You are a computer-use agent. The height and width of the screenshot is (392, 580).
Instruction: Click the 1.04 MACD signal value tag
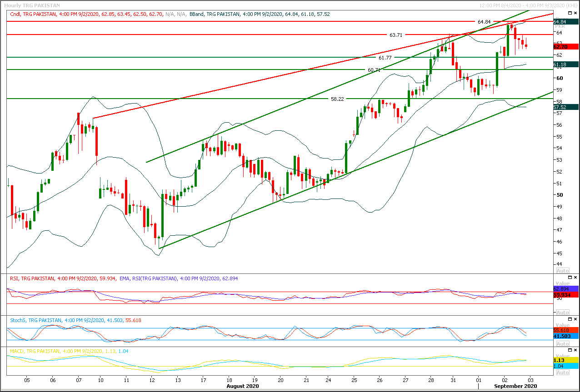click(565, 366)
